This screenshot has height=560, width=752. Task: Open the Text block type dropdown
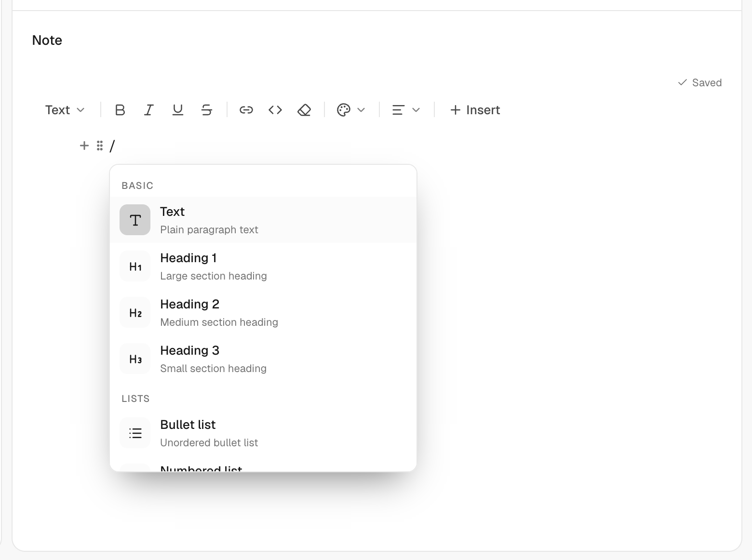click(x=65, y=110)
